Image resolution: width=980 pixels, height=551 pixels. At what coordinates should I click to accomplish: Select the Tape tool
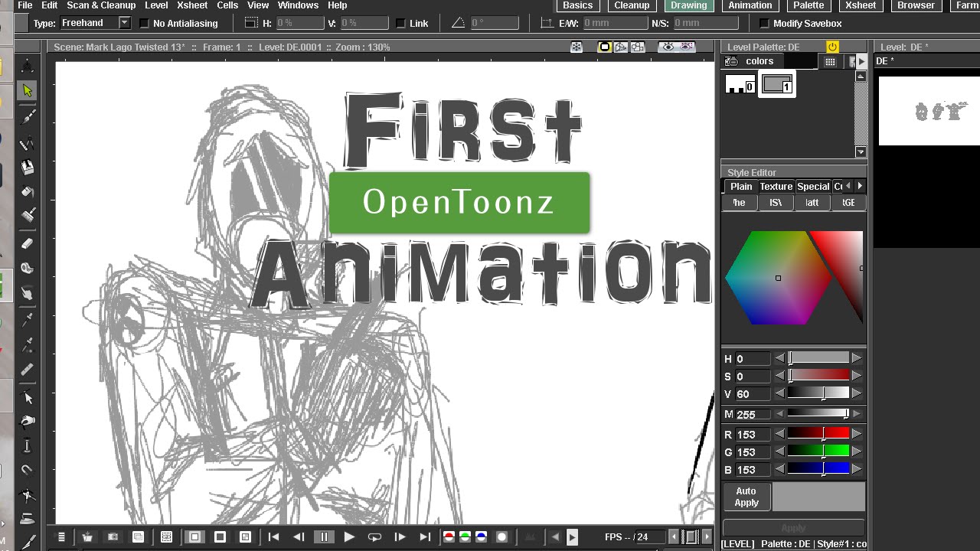pos(28,268)
